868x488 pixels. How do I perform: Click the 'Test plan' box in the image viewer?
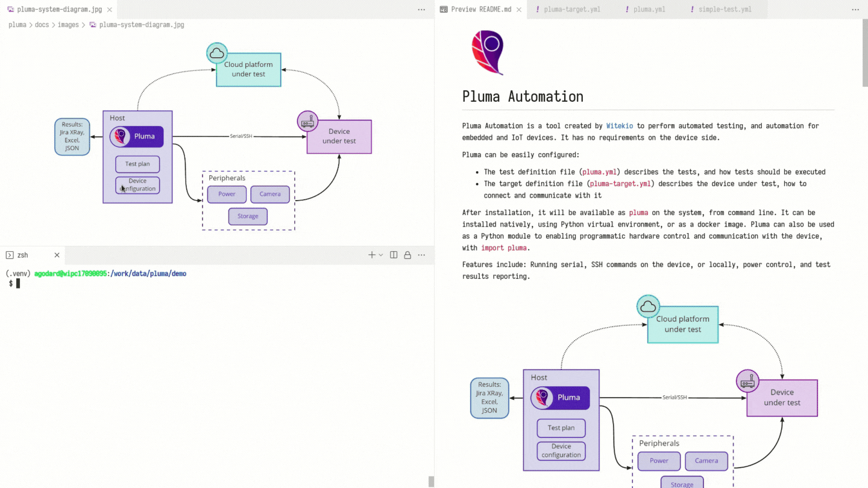pos(137,164)
